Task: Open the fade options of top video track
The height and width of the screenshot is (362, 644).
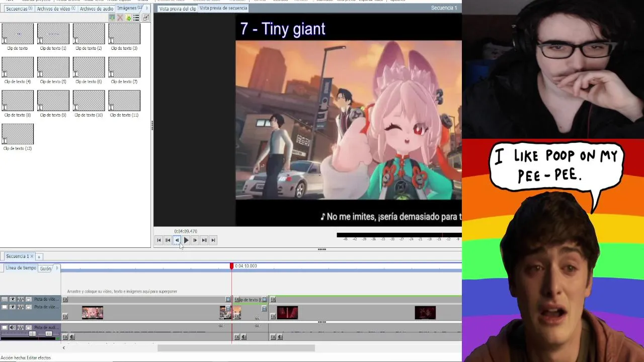Action: pos(21,299)
